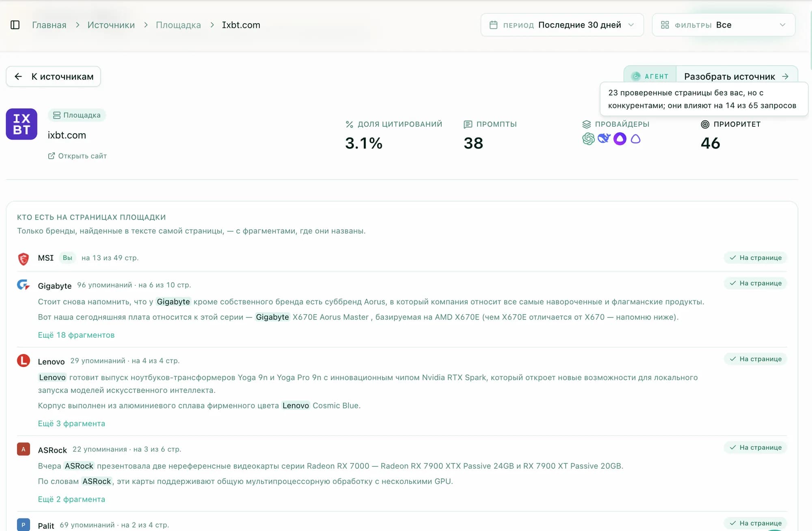812x531 pixels.
Task: Open the Период Последние 30 дней dropdown
Action: coord(562,25)
